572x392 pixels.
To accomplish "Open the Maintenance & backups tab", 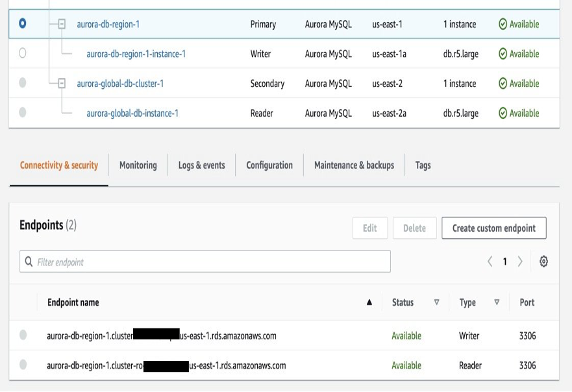I will click(x=354, y=165).
